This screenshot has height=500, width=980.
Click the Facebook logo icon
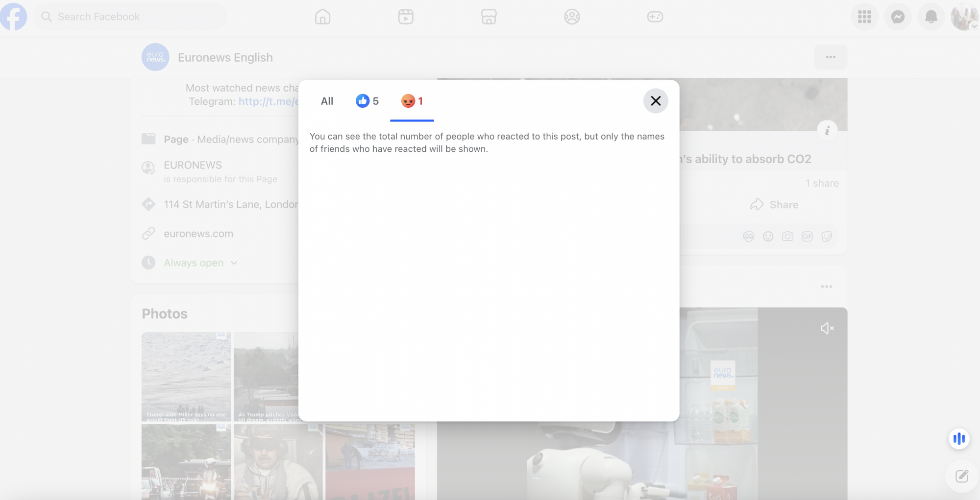point(14,17)
